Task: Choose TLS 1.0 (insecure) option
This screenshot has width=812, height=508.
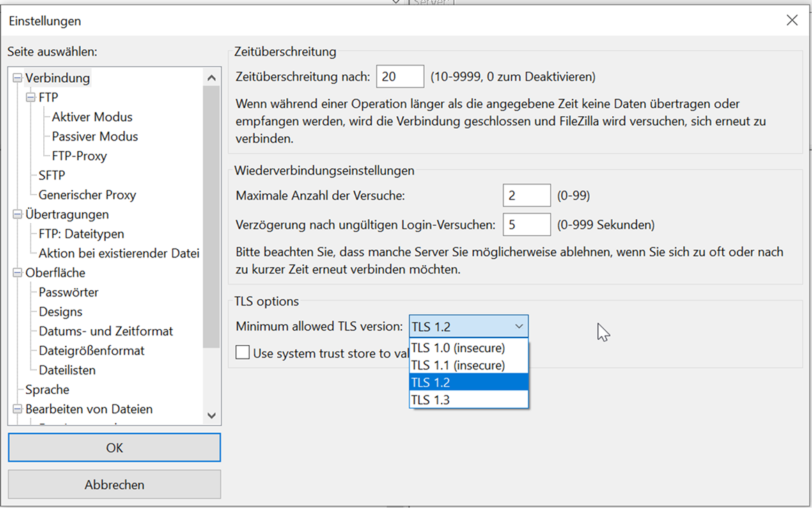Action: [x=469, y=348]
